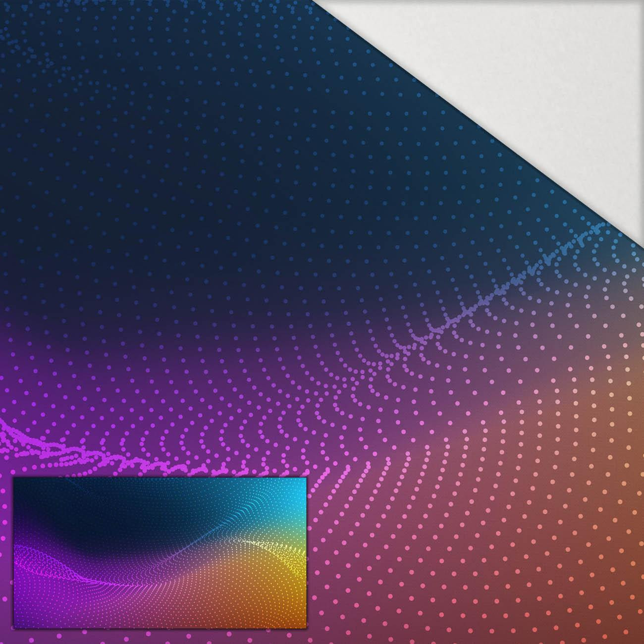
Task: Click the diagonal edge of the white fold
Action: (476, 113)
